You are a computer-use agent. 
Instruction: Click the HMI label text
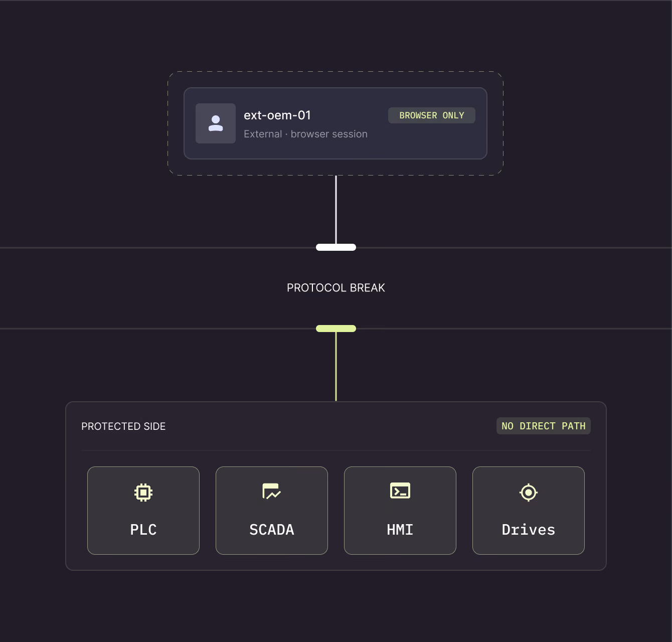tap(400, 530)
